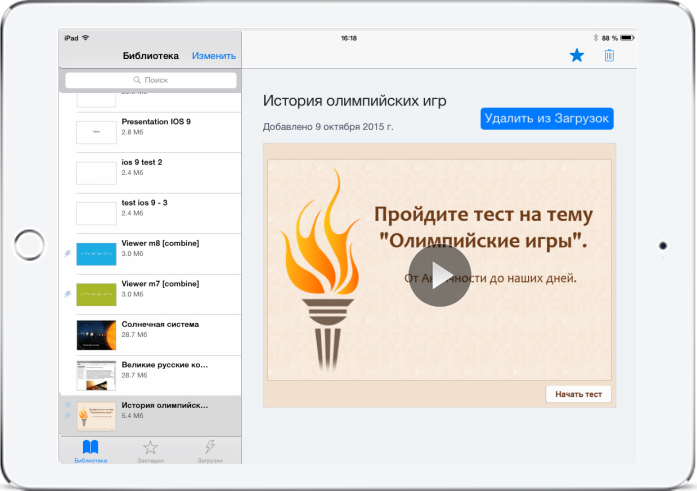Viewport: 697px width, 491px height.
Task: Tap the blue Viewer m8 thumbnail
Action: pos(96,254)
